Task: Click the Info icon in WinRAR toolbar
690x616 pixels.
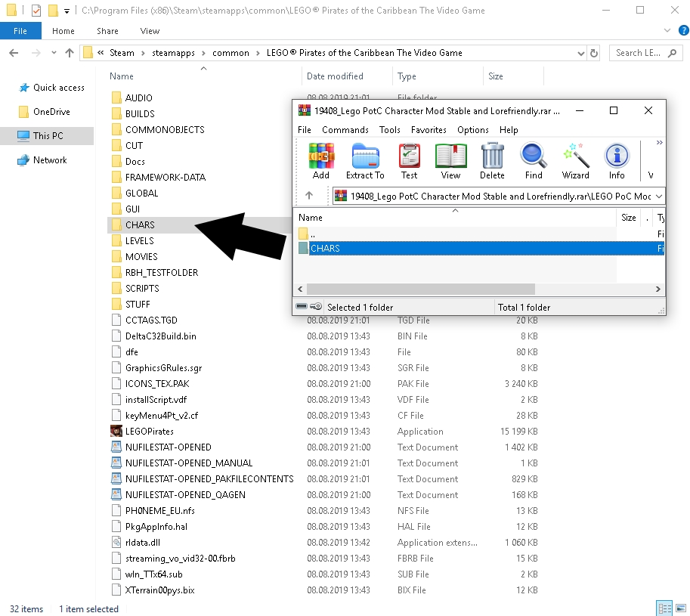Action: (617, 161)
